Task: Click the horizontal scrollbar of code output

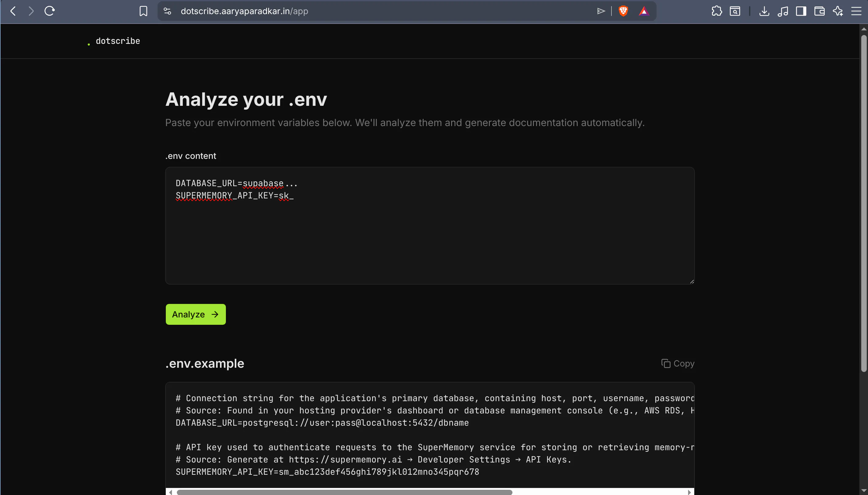Action: pyautogui.click(x=345, y=492)
